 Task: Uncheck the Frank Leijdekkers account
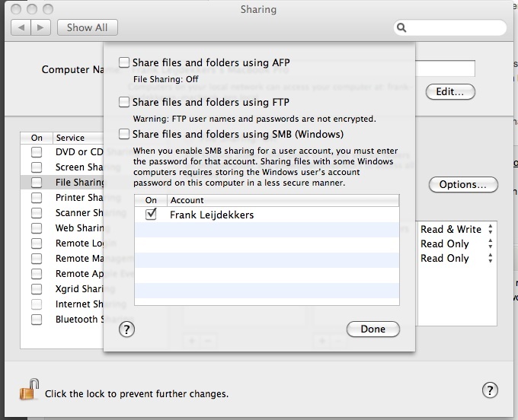coord(151,215)
